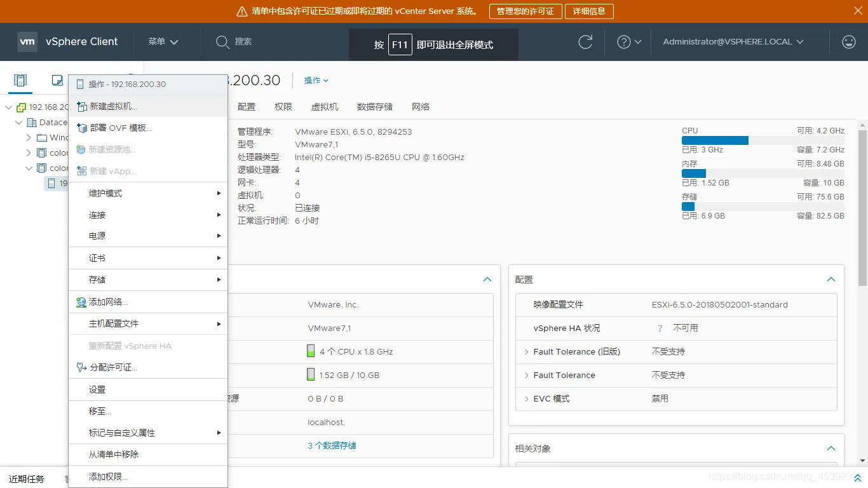Viewport: 868px width, 488px height.
Task: Open 标记与自定义属性 submenu
Action: pyautogui.click(x=148, y=433)
